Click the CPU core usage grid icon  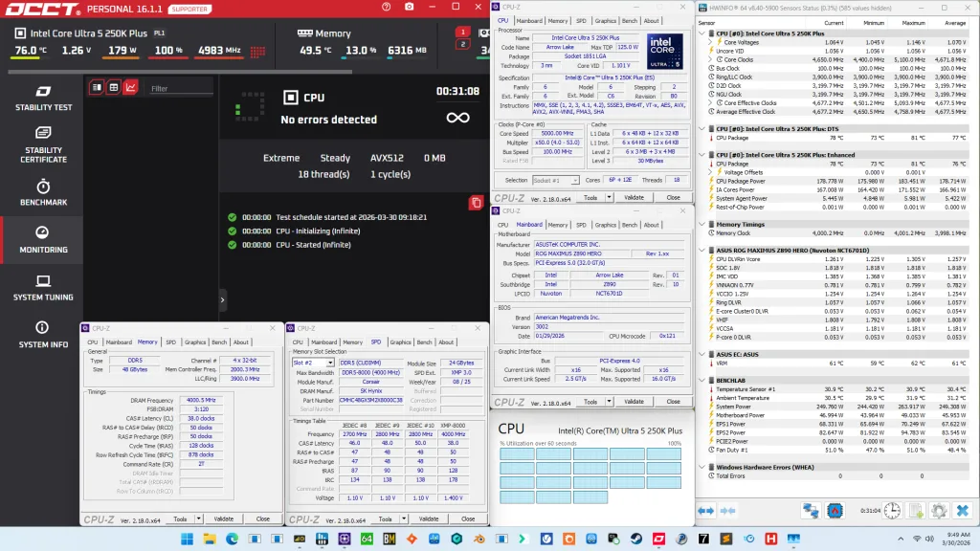point(257,52)
